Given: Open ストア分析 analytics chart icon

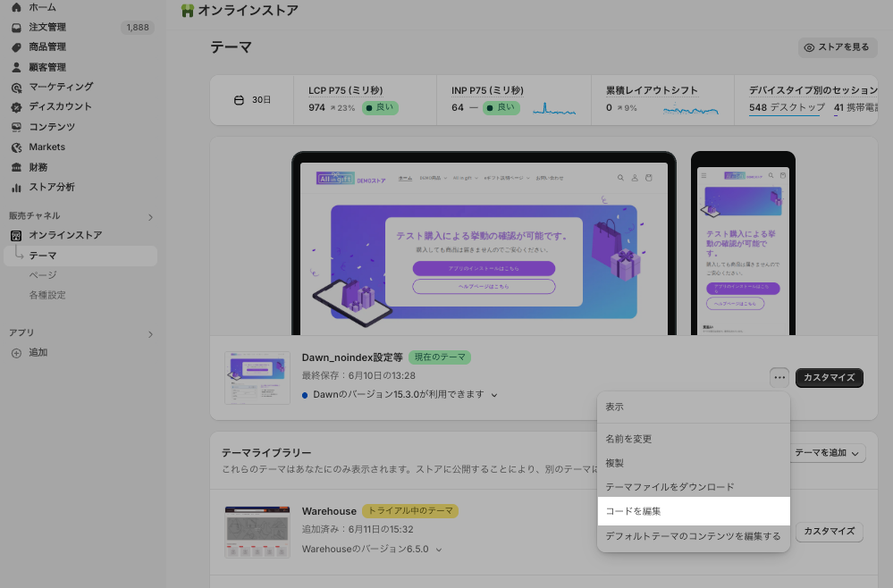Looking at the screenshot, I should [x=16, y=187].
